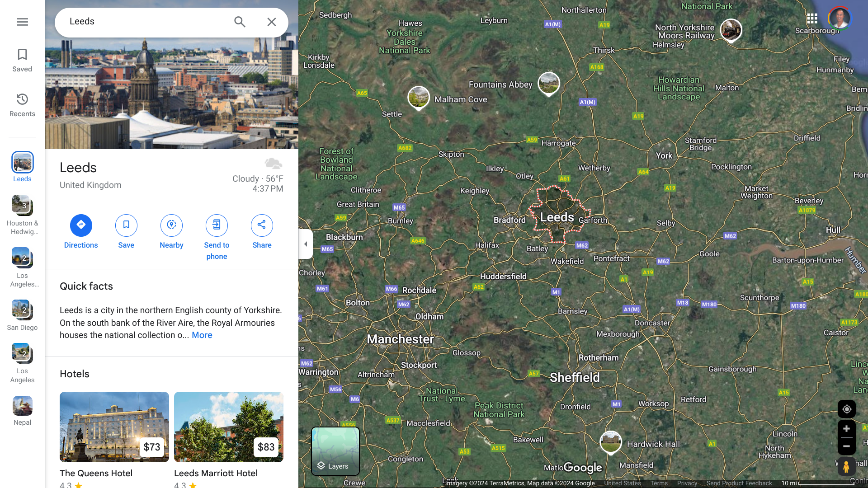Open Street View Pegman control

846,466
